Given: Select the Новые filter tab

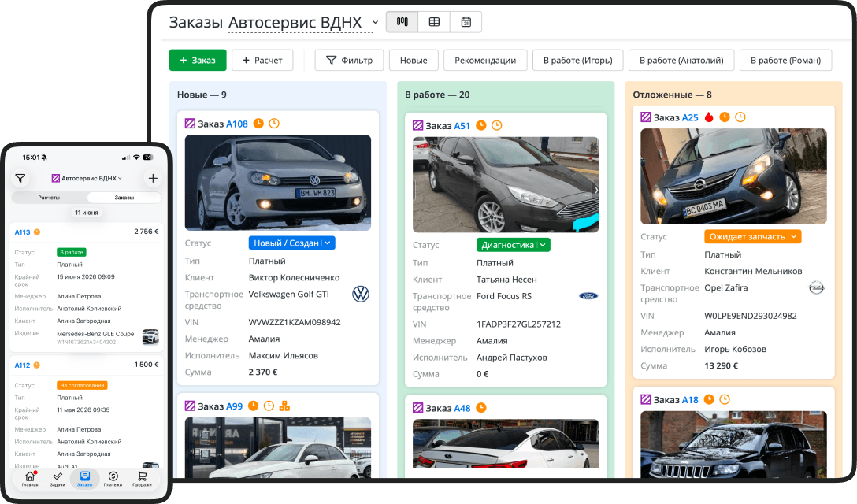Looking at the screenshot, I should click(414, 60).
